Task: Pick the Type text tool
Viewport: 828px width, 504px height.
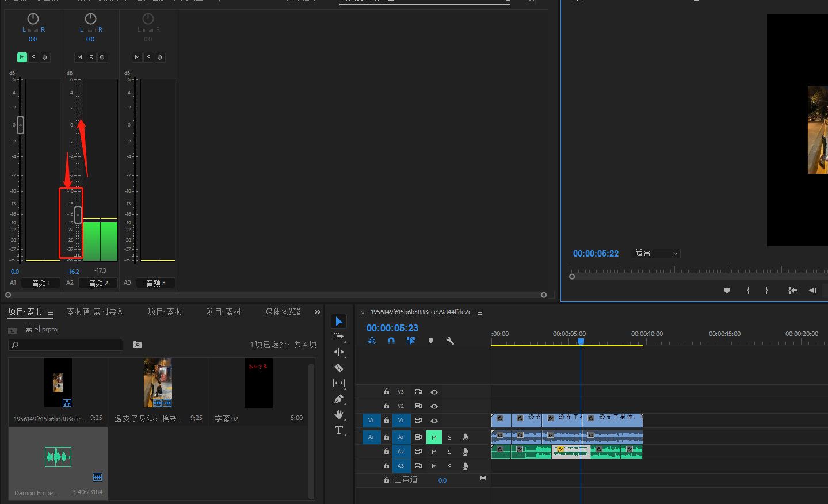Action: (x=339, y=430)
